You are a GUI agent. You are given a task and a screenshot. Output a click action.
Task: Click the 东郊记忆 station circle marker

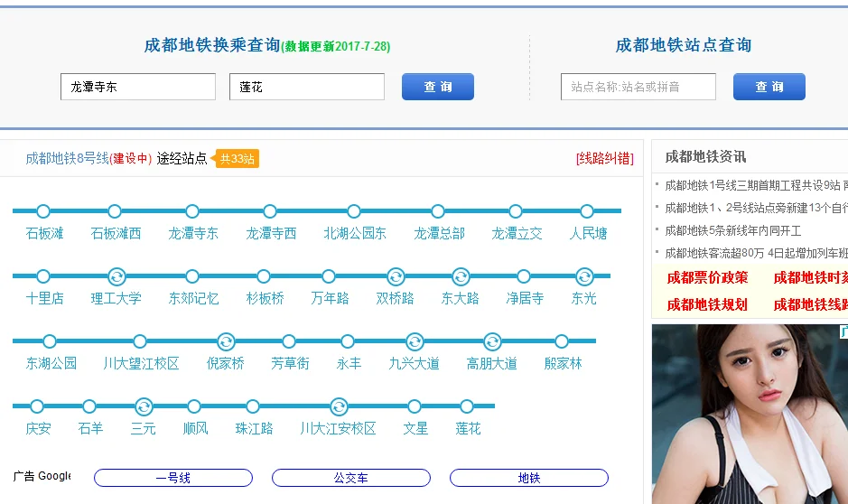(192, 276)
